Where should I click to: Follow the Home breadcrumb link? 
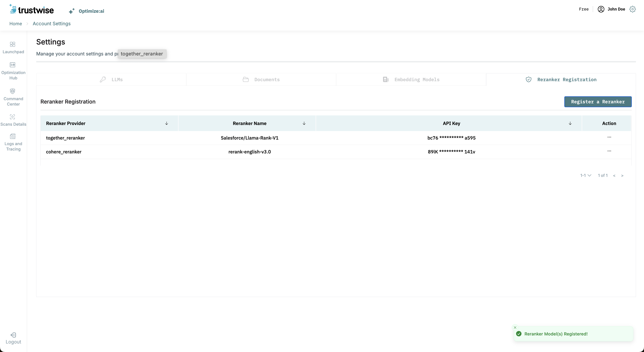coord(15,23)
